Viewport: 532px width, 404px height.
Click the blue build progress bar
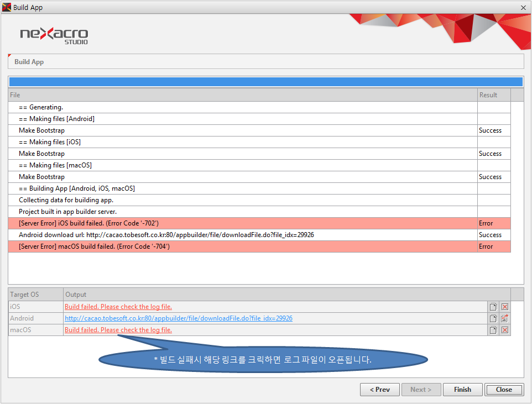[x=265, y=82]
